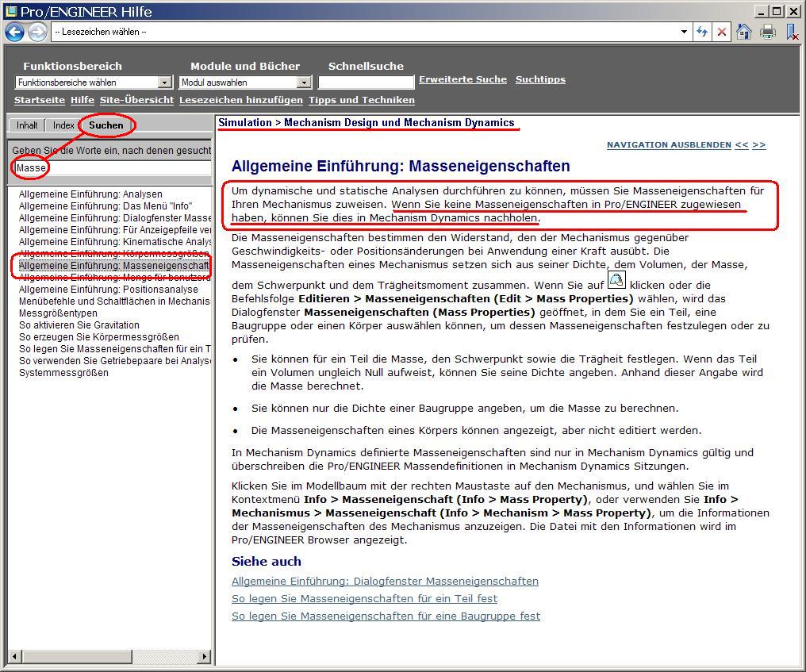The height and width of the screenshot is (672, 806).
Task: Open link So legen Sie Masseneigenschaften für ein Teil fest
Action: click(x=364, y=598)
